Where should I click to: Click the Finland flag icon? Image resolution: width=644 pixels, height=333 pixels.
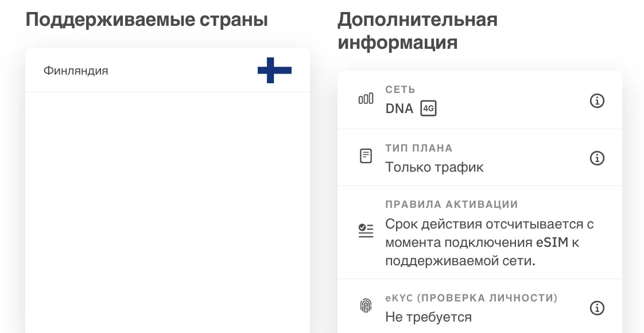click(274, 70)
